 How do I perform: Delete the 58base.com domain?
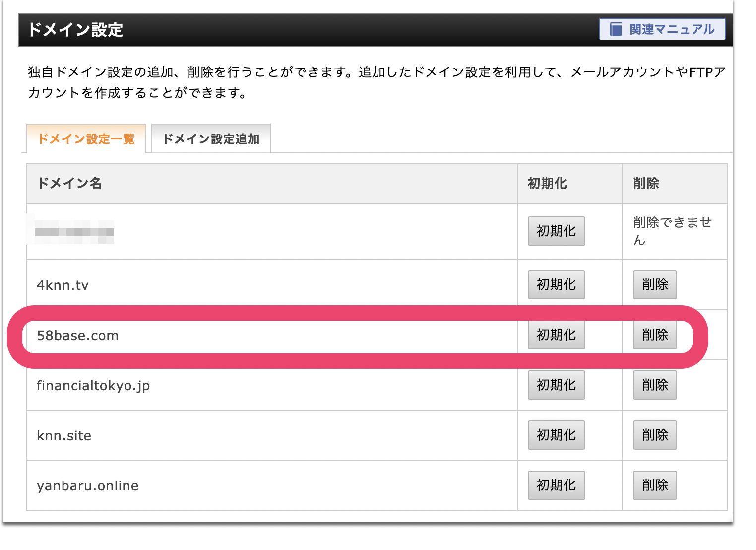click(654, 335)
